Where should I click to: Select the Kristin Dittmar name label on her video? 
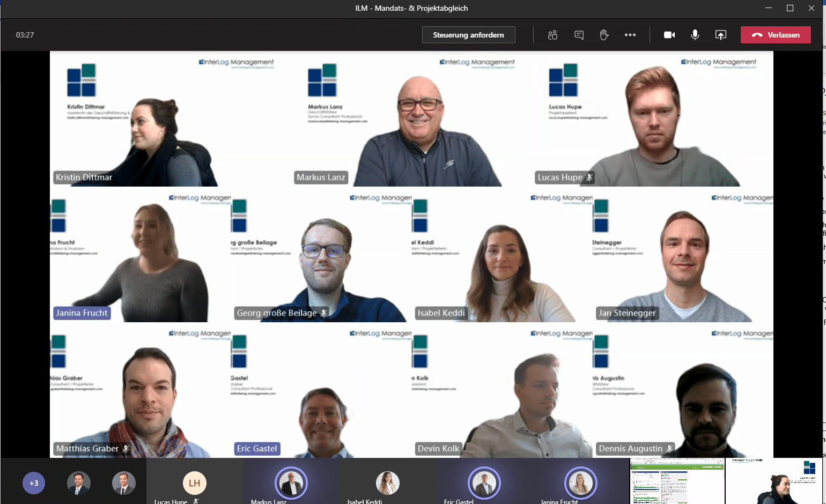[x=84, y=177]
